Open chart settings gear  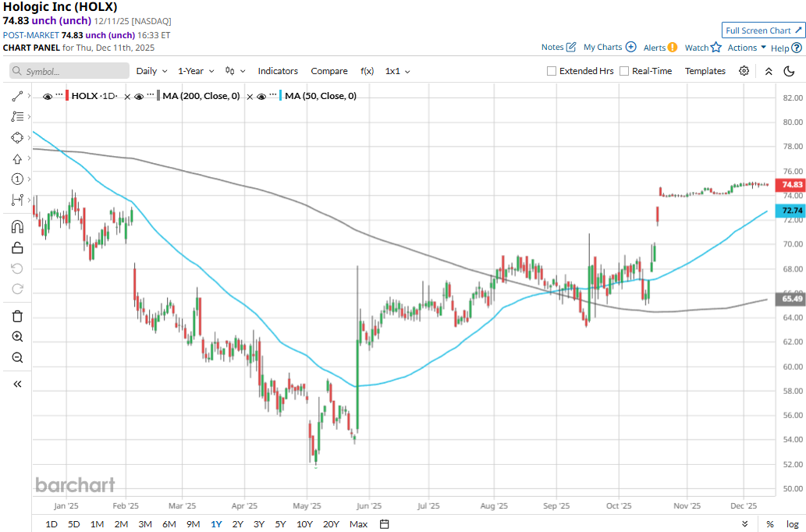(x=744, y=71)
